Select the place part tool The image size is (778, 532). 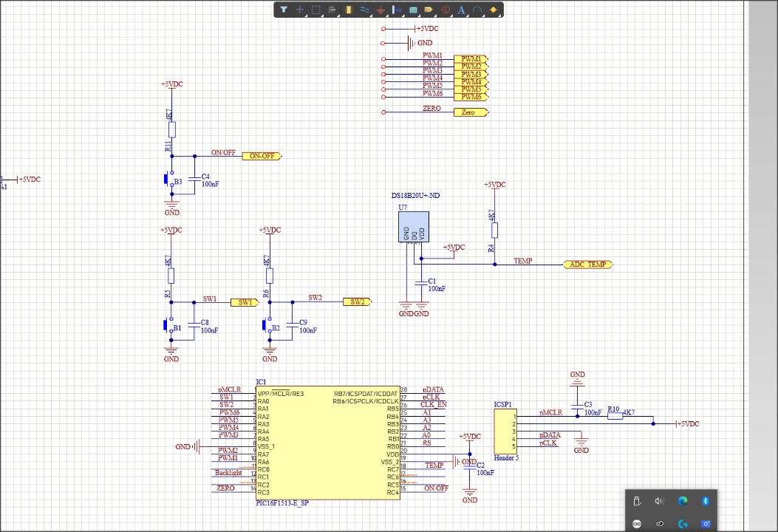[x=348, y=10]
